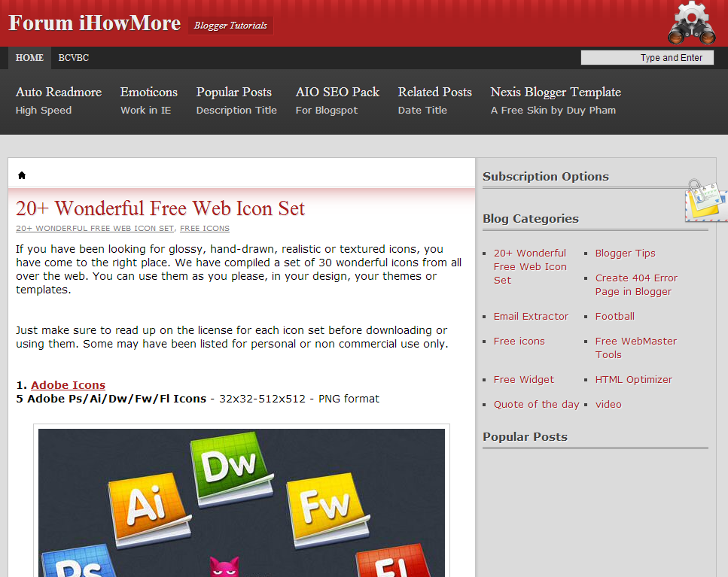Click the FREE ICONS tag link
This screenshot has height=577, width=728.
205,228
